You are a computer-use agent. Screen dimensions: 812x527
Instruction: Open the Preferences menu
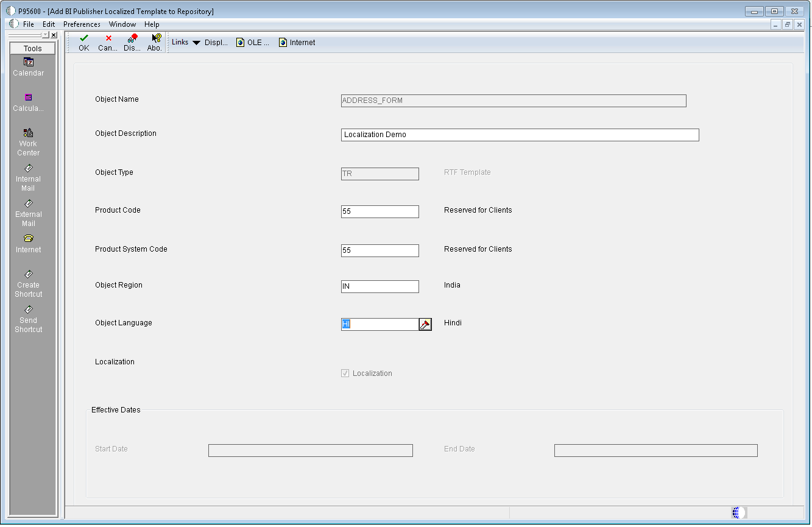82,24
